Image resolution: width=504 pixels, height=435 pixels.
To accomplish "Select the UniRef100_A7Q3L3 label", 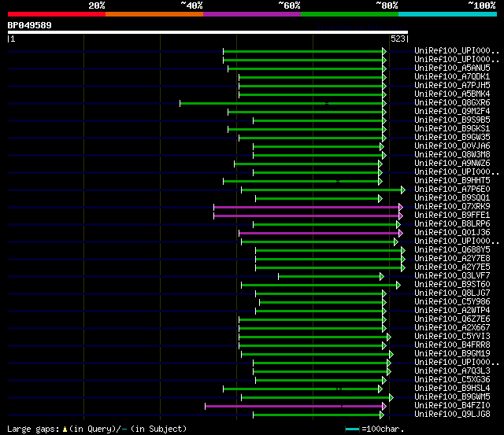I will (452, 371).
